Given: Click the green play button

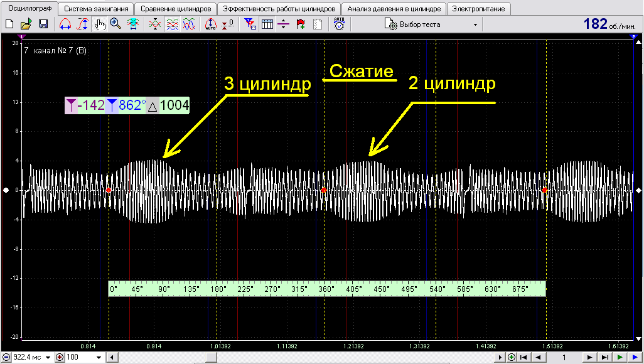Looking at the screenshot, I should 620,358.
